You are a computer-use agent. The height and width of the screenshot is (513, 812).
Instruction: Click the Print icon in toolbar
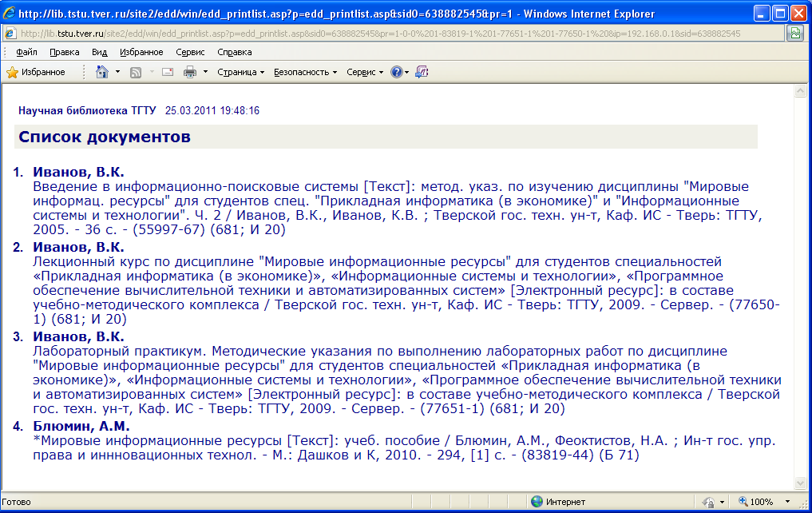point(190,72)
